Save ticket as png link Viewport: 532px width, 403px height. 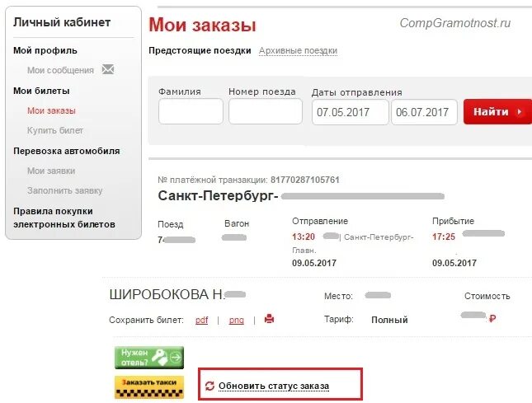[x=237, y=320]
